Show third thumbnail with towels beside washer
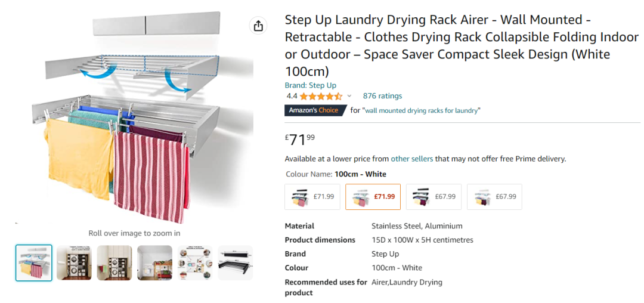644x303 pixels. click(x=114, y=262)
